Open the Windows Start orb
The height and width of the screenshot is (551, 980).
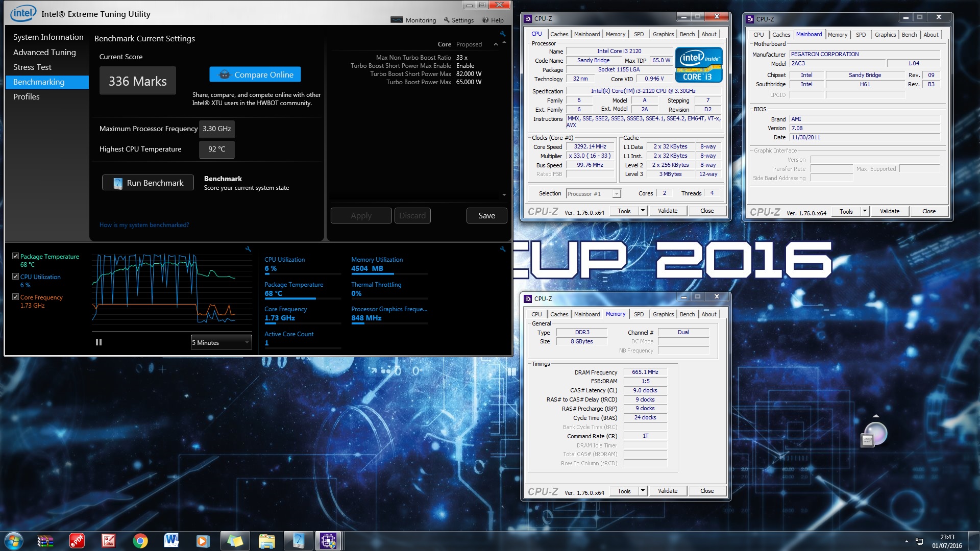tap(14, 541)
